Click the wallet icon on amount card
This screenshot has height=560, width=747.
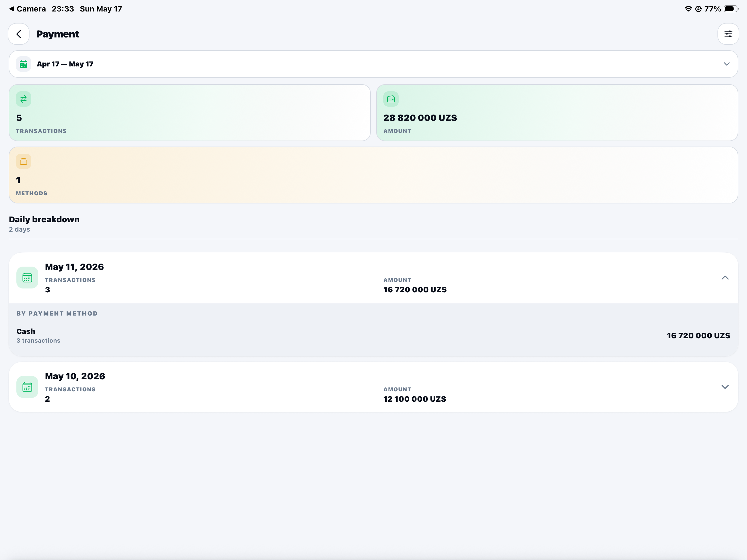pyautogui.click(x=391, y=99)
